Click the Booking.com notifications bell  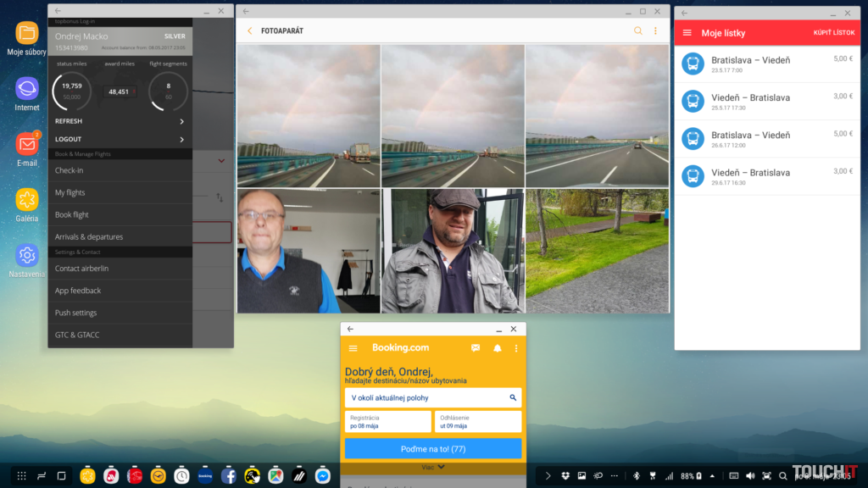[498, 348]
